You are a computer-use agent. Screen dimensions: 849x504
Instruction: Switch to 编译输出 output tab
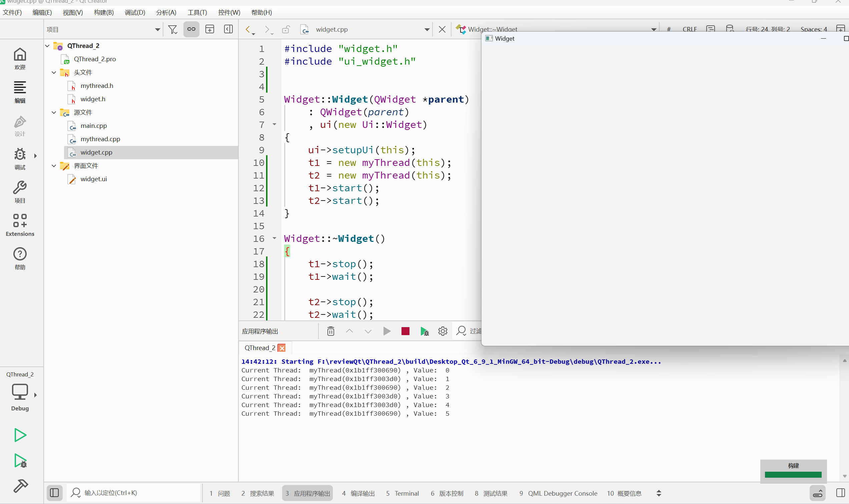[358, 493]
